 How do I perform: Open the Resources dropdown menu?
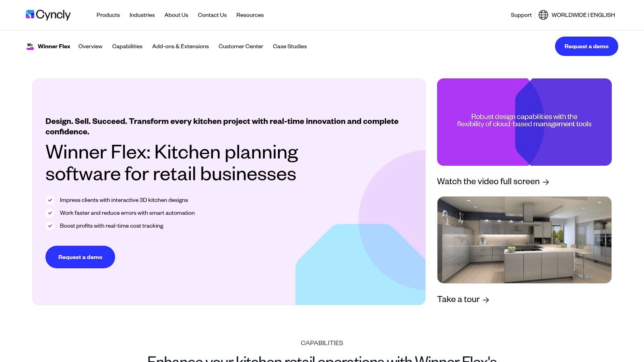(250, 15)
